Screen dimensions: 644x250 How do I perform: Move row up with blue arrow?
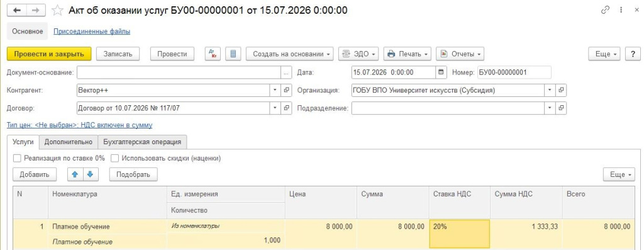click(x=75, y=174)
